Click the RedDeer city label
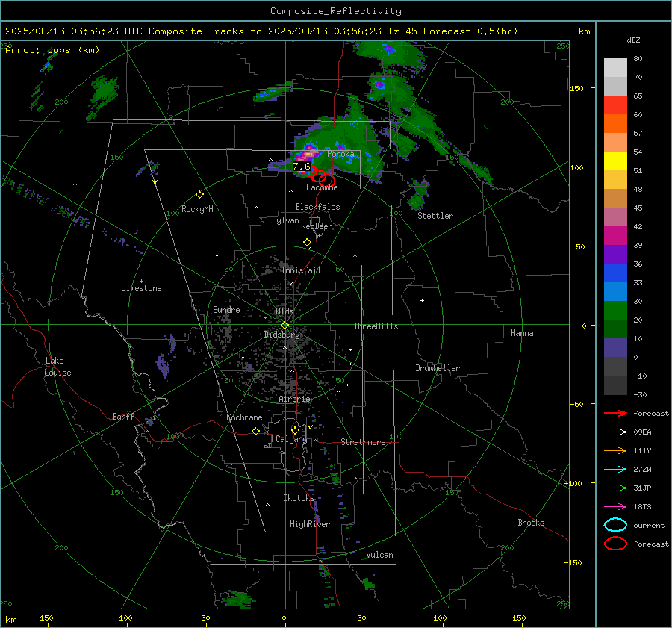 (x=317, y=226)
